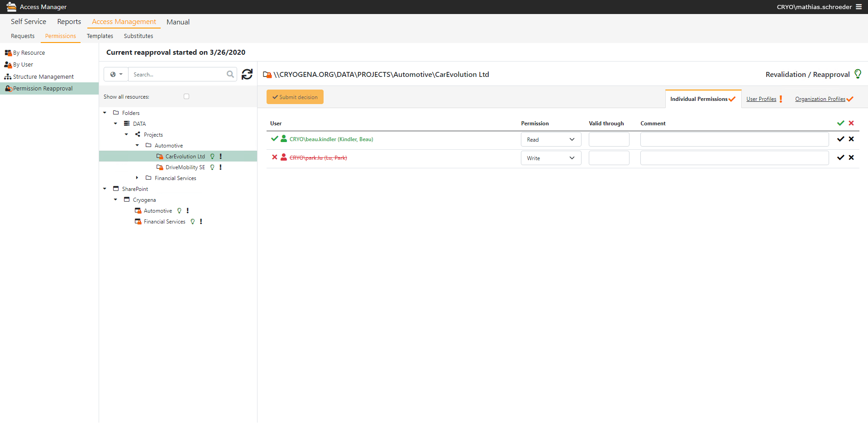Enable the Show all resources checkbox

pos(186,96)
